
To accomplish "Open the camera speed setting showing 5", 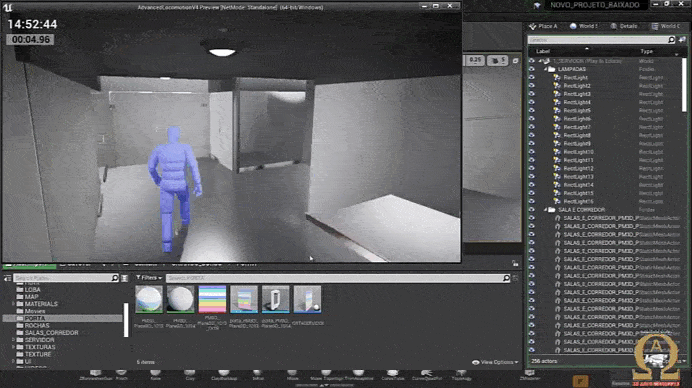I will (498, 60).
